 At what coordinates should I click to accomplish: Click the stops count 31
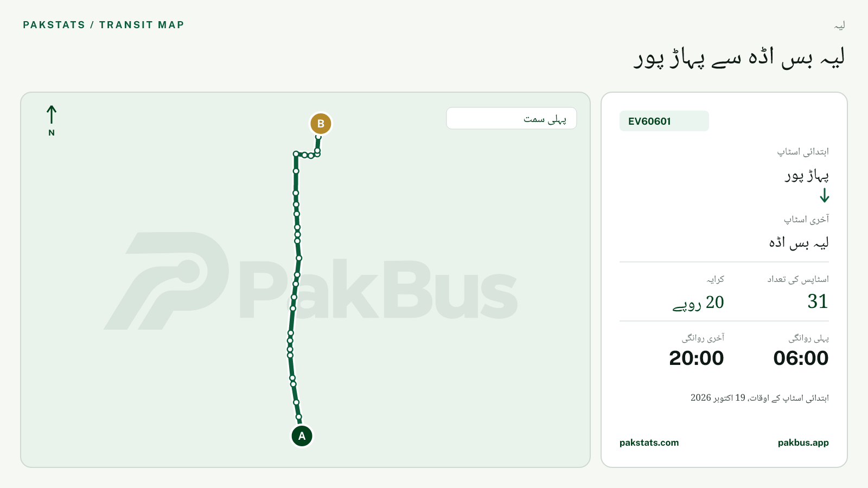pyautogui.click(x=818, y=301)
